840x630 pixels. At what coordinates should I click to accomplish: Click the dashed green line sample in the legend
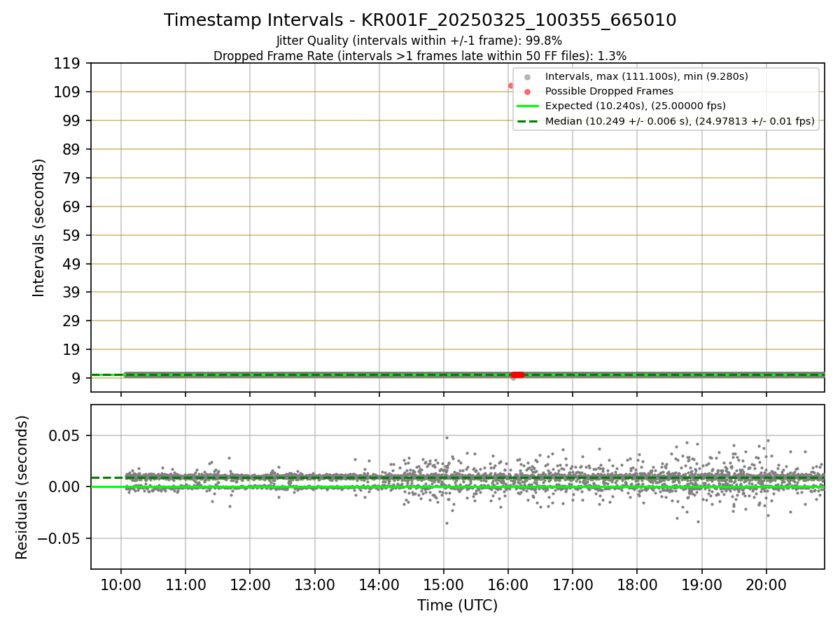tap(528, 121)
